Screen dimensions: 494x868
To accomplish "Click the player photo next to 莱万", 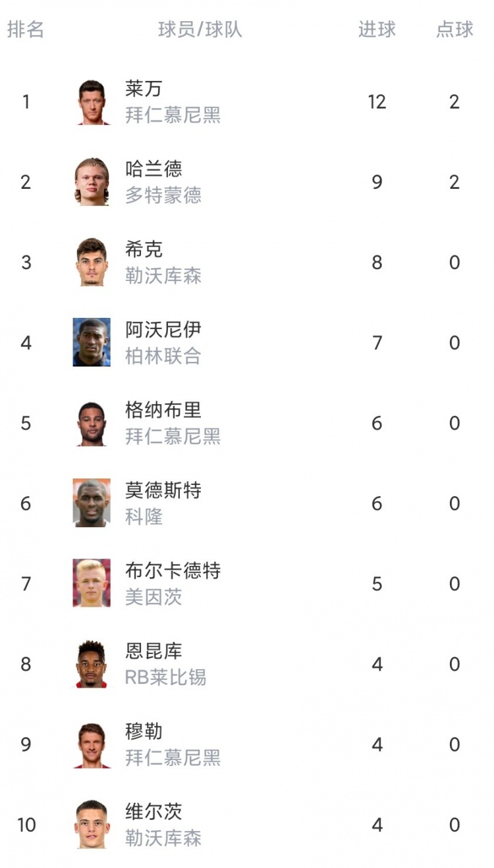I will click(92, 102).
